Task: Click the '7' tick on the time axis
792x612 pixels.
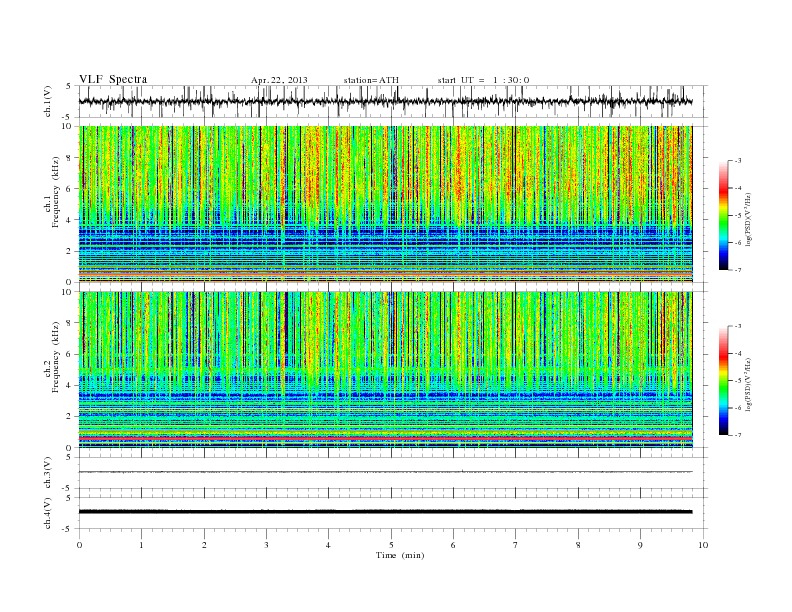Action: 516,545
